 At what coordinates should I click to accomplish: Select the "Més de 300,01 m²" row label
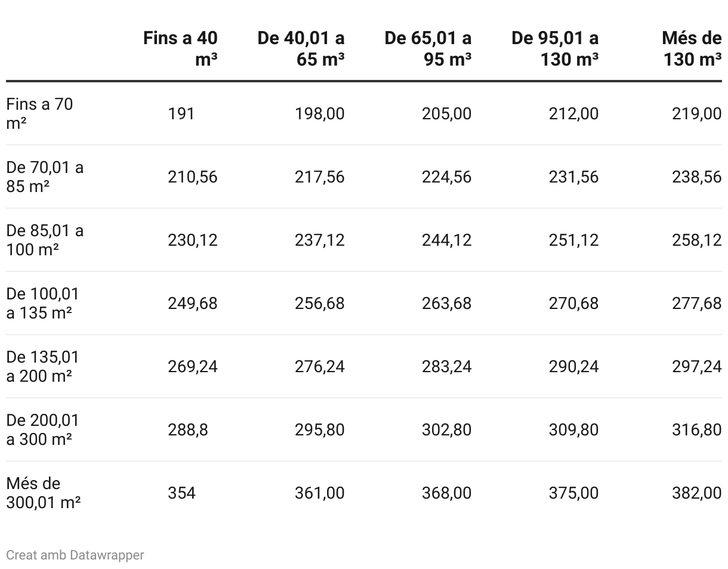click(x=43, y=493)
